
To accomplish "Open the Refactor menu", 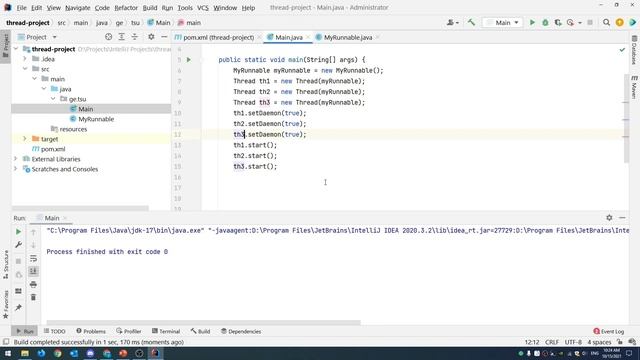I will tap(126, 8).
